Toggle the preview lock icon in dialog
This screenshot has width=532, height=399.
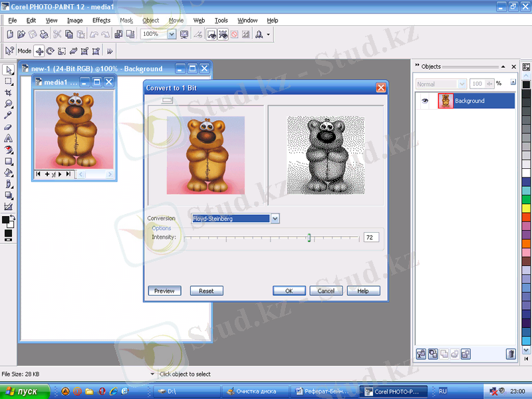[168, 100]
